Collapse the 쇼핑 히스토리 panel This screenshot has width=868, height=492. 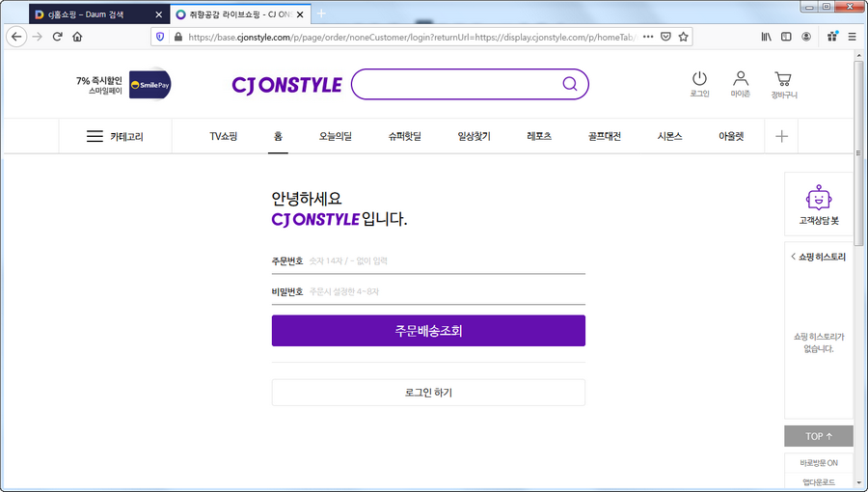click(x=819, y=257)
